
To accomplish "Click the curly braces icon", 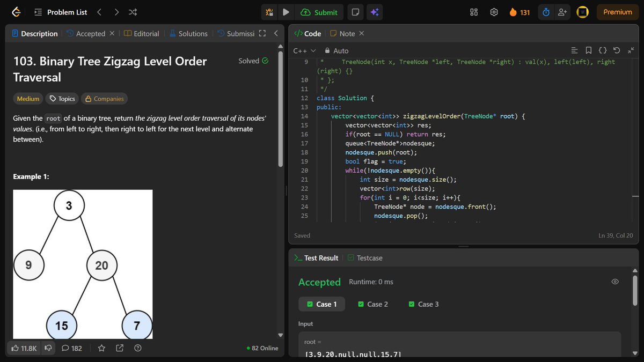I will pos(603,50).
